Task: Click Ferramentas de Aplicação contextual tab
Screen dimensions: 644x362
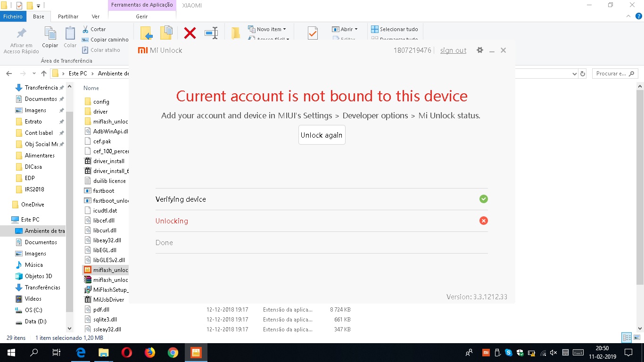Action: tap(142, 5)
